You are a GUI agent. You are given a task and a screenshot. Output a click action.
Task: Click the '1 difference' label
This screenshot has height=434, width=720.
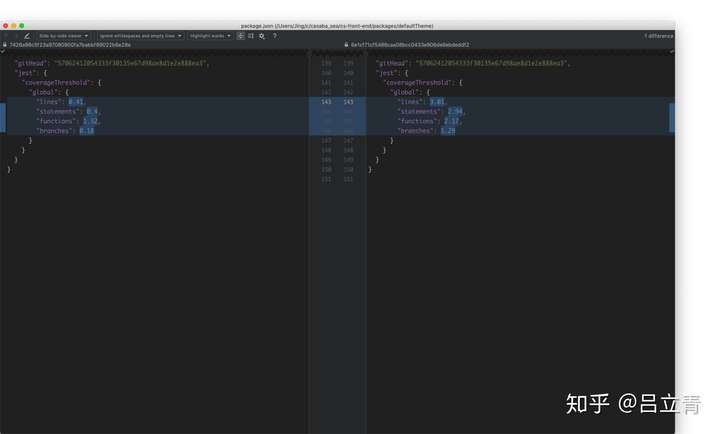point(658,36)
